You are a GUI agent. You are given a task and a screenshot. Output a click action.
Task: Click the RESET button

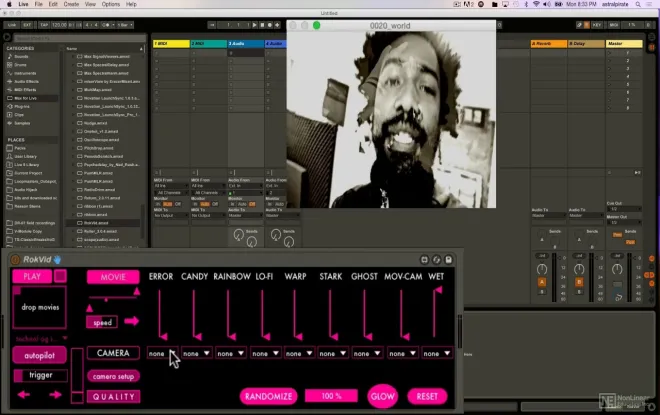pyautogui.click(x=427, y=396)
